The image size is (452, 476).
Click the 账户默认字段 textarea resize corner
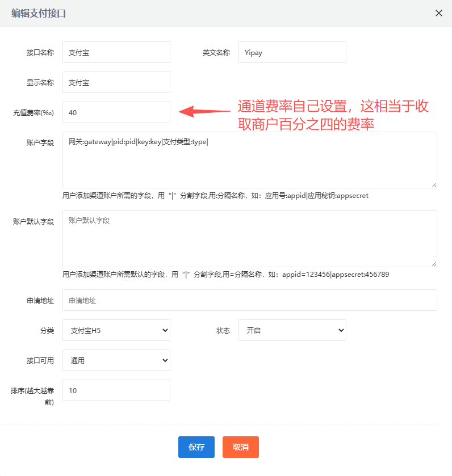[434, 264]
